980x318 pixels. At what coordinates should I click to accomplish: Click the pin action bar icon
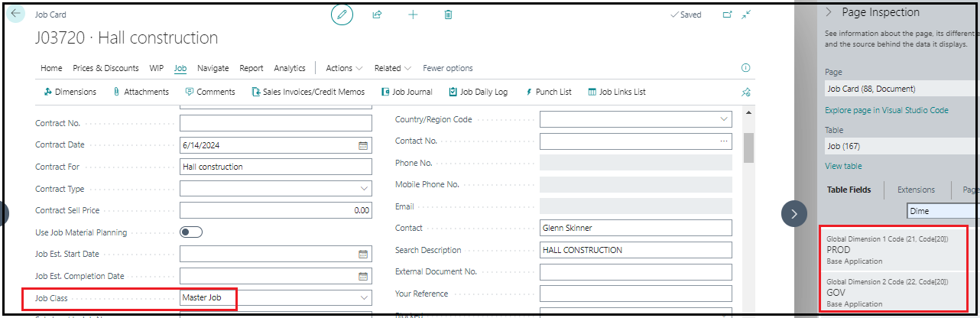746,92
